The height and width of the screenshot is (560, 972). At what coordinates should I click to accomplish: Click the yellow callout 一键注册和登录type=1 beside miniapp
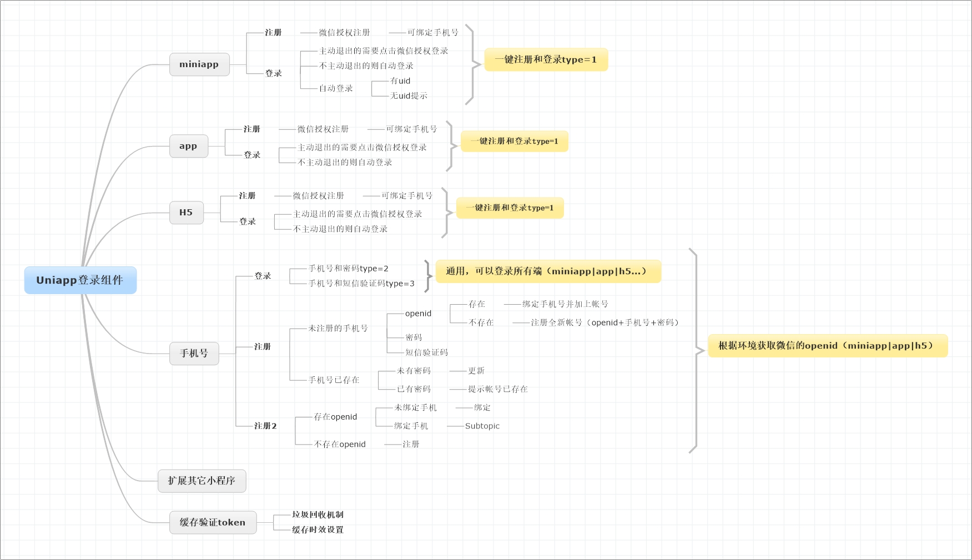pyautogui.click(x=546, y=59)
